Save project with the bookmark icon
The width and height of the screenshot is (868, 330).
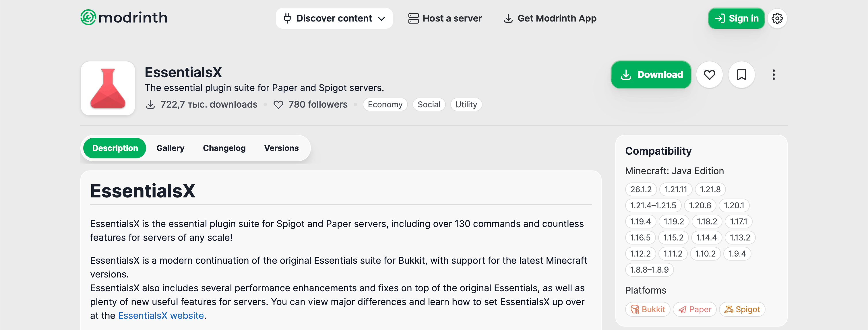[x=741, y=74]
